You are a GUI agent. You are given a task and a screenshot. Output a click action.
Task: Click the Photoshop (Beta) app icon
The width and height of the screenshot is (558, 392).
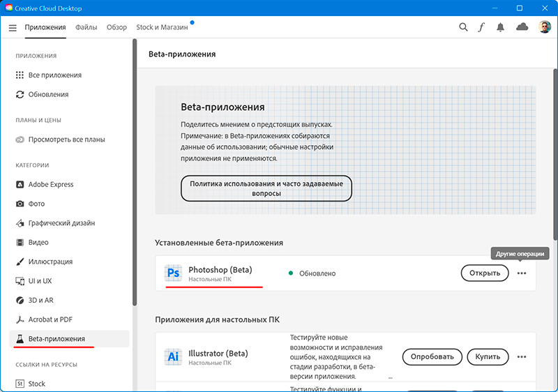(172, 273)
